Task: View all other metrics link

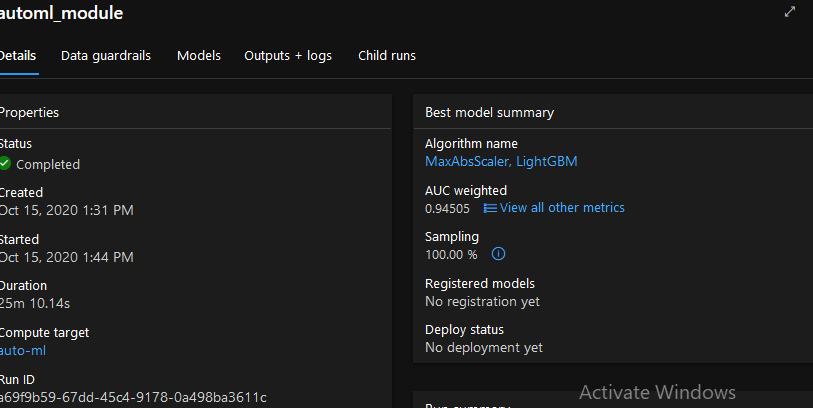Action: pos(562,207)
